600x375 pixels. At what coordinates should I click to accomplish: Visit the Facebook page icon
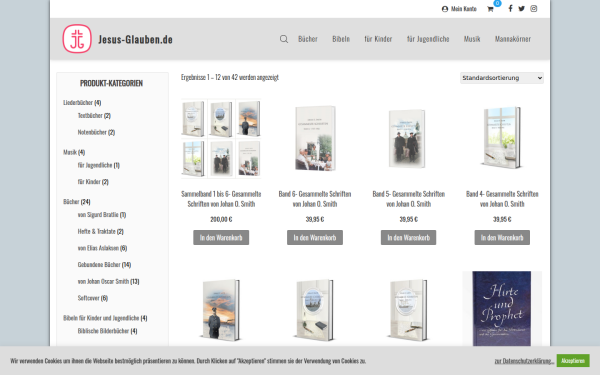(510, 8)
